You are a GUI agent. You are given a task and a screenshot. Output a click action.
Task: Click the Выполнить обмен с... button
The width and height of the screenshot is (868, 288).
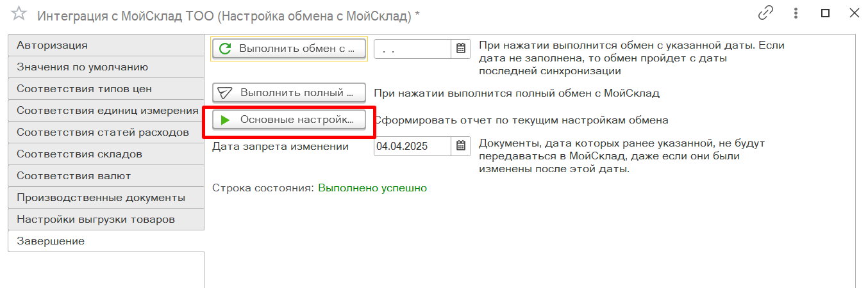[x=289, y=49]
